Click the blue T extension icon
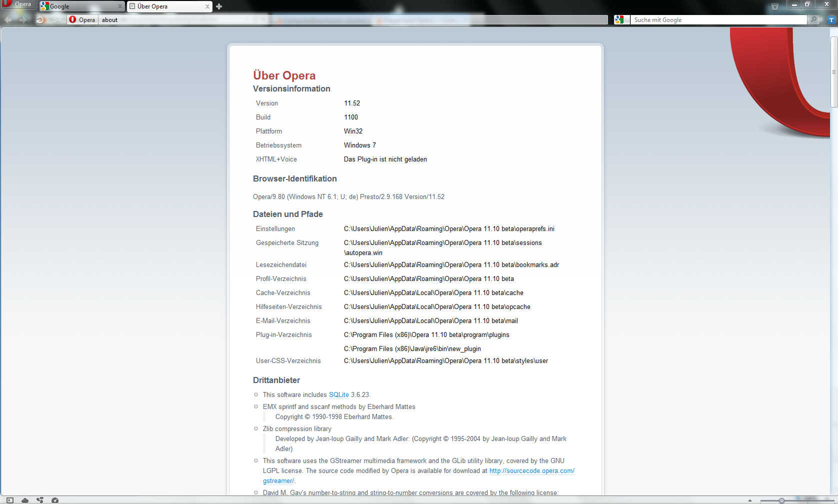The height and width of the screenshot is (504, 838). tap(831, 20)
